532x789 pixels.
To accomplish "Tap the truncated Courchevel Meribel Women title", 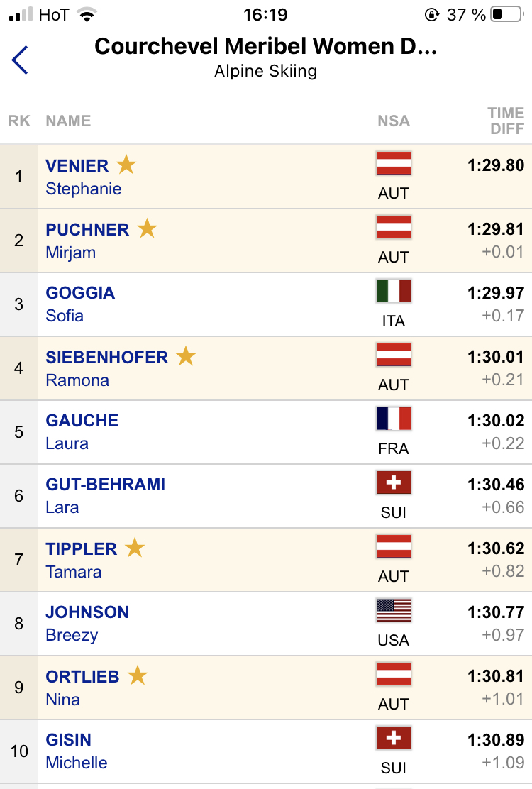I will 265,46.
